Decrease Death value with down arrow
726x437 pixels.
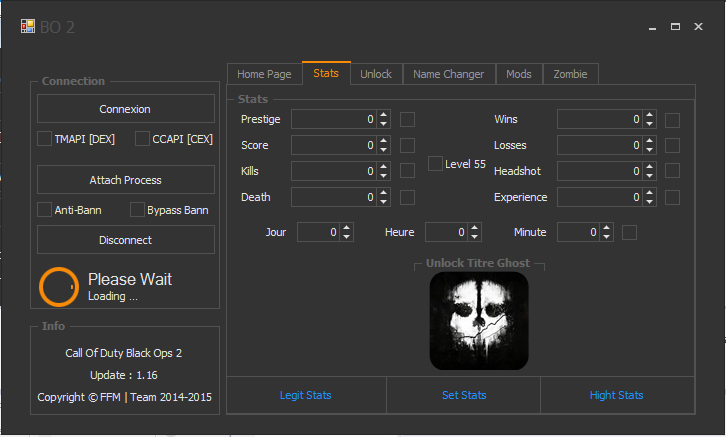tap(383, 201)
